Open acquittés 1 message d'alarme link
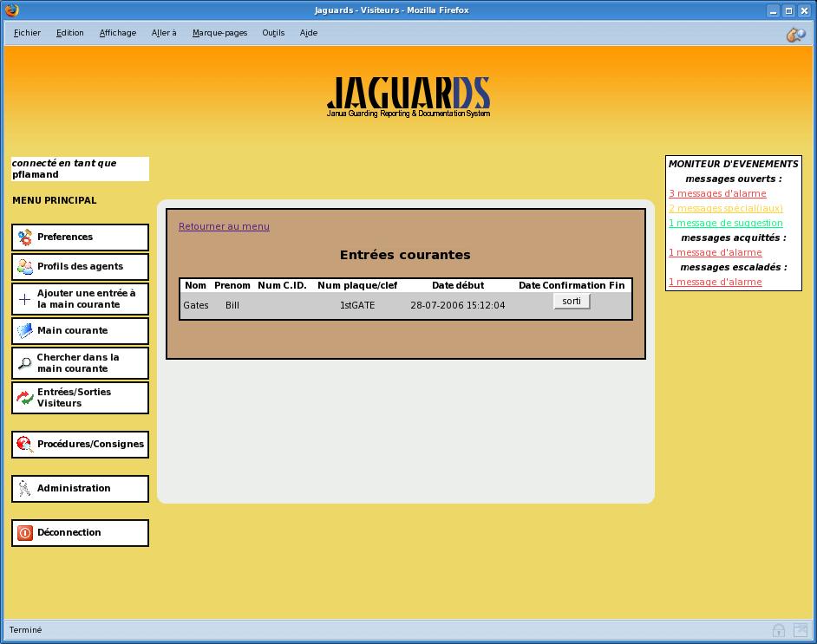Screen dimensions: 817x644 click(716, 252)
